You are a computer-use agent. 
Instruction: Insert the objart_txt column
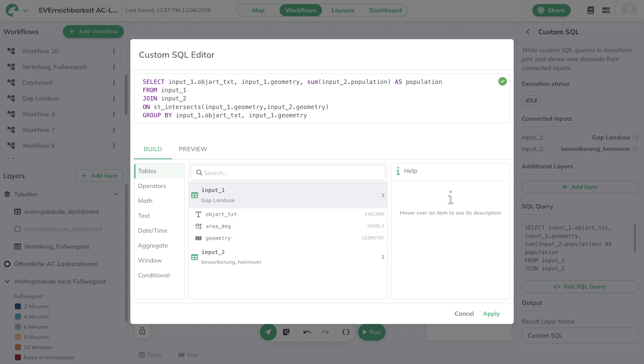(x=288, y=214)
